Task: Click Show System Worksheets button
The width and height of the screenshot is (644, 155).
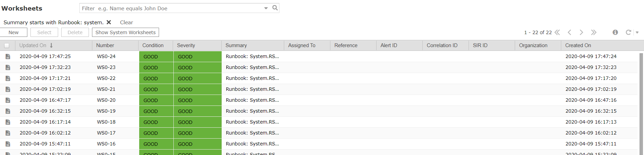Action: [x=125, y=32]
